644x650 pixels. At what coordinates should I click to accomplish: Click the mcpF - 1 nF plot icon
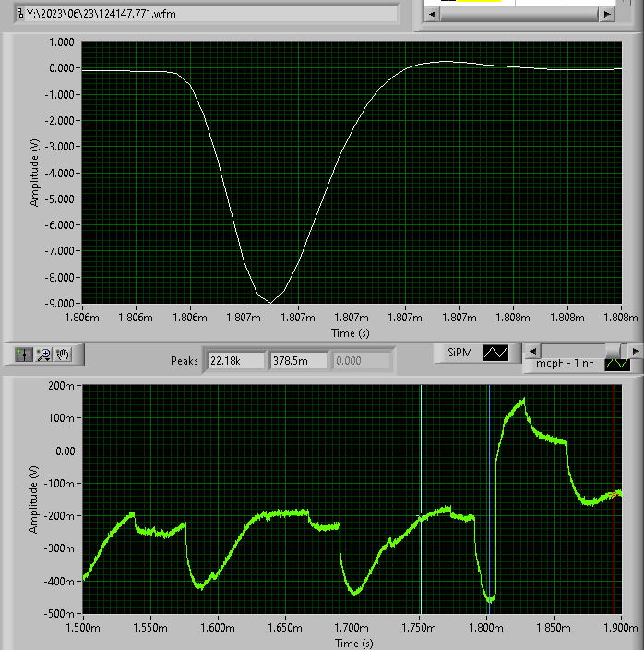(617, 365)
